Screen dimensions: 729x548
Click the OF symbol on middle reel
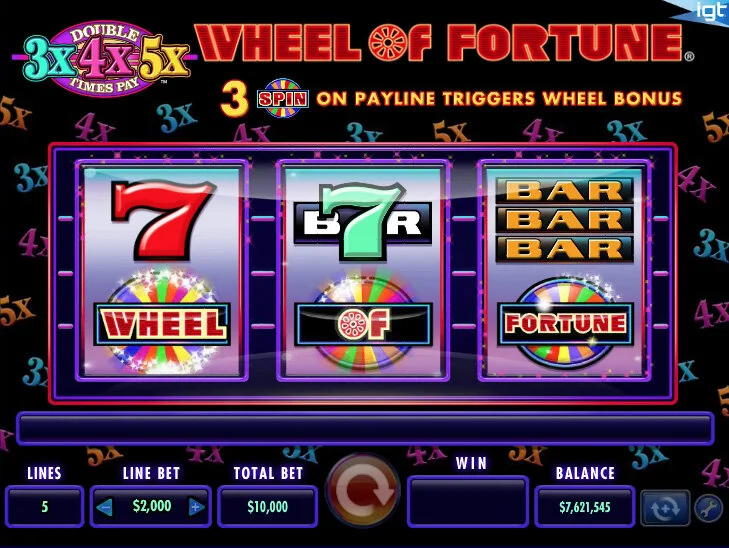(363, 322)
